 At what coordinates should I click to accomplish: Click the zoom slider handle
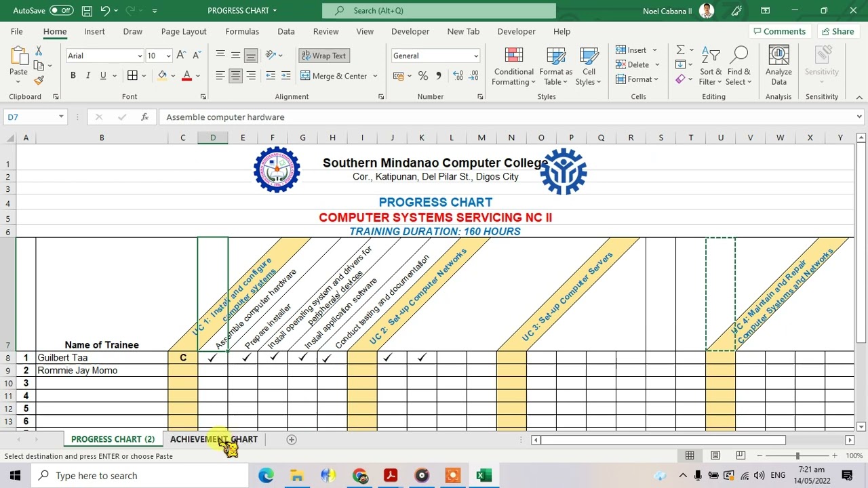tap(797, 455)
